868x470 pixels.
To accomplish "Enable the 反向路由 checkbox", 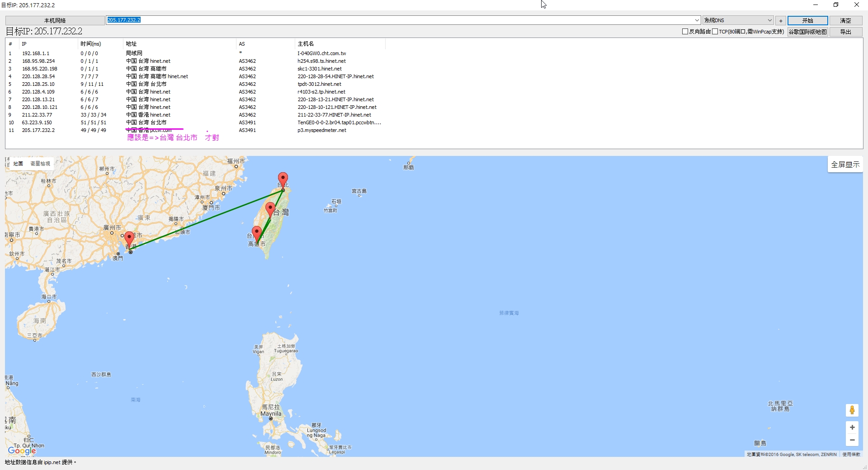I will click(685, 32).
